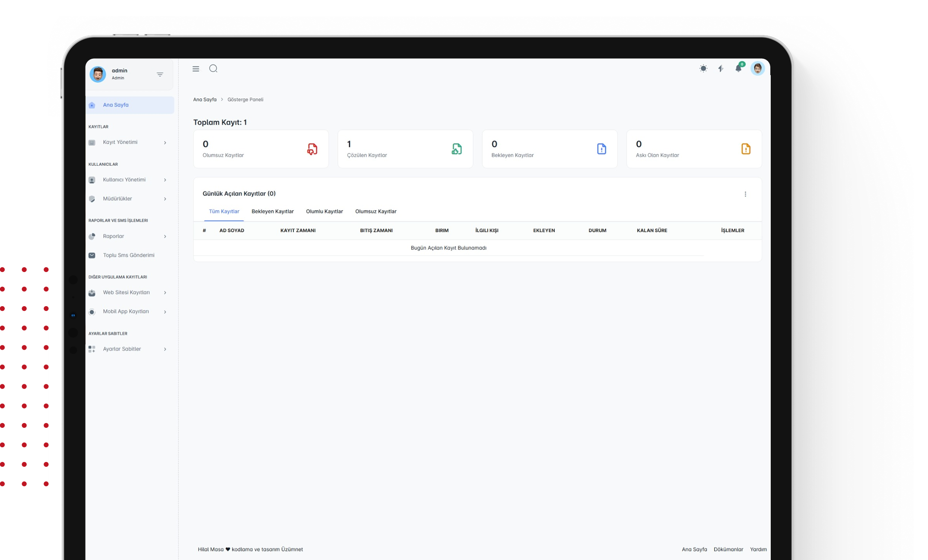Viewport: 928px width, 560px height.
Task: Click the red Olumsuz Kayıtlar file icon
Action: [x=312, y=149]
